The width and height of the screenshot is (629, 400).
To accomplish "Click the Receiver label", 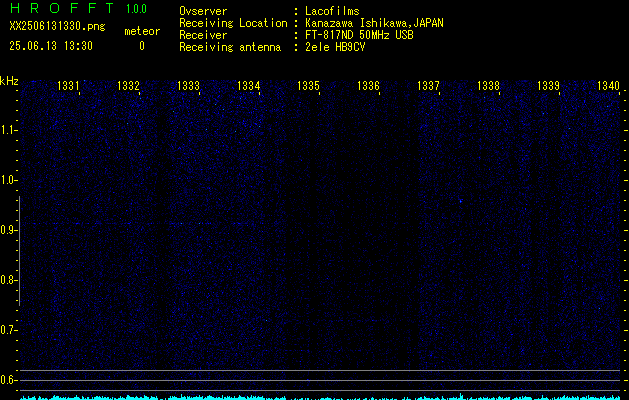I will tap(203, 35).
